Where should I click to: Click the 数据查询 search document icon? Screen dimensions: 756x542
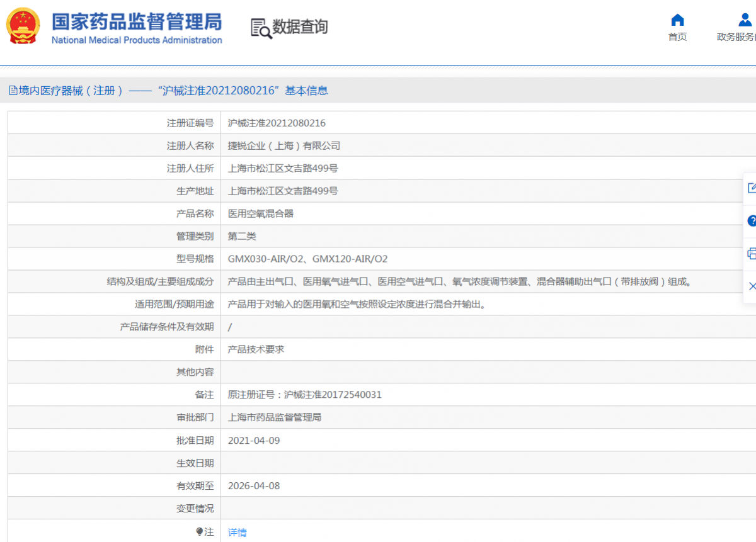tap(261, 28)
